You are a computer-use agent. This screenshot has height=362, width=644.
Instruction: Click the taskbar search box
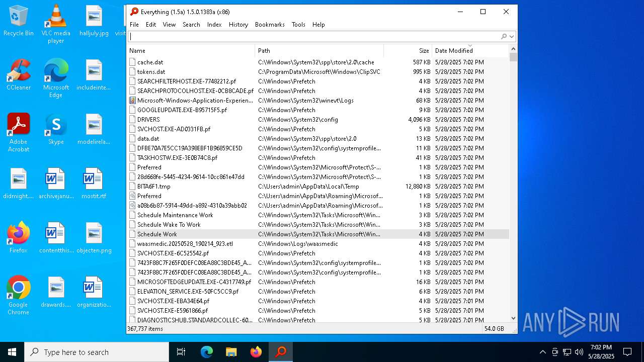click(x=97, y=352)
